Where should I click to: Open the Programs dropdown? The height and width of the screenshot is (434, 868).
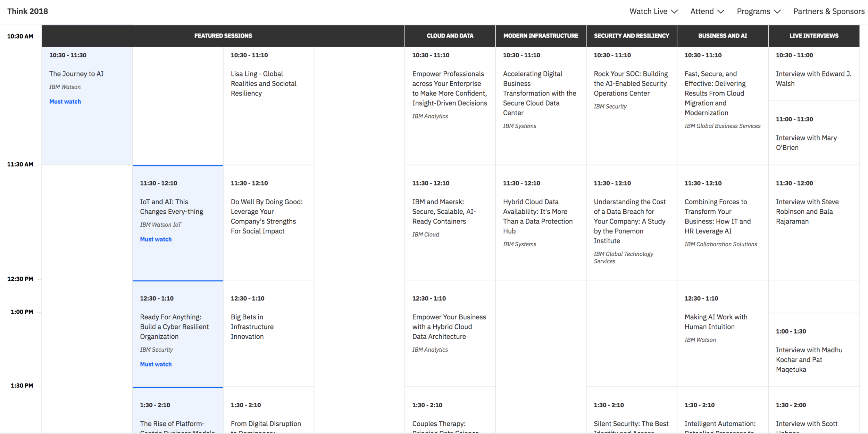coord(759,11)
